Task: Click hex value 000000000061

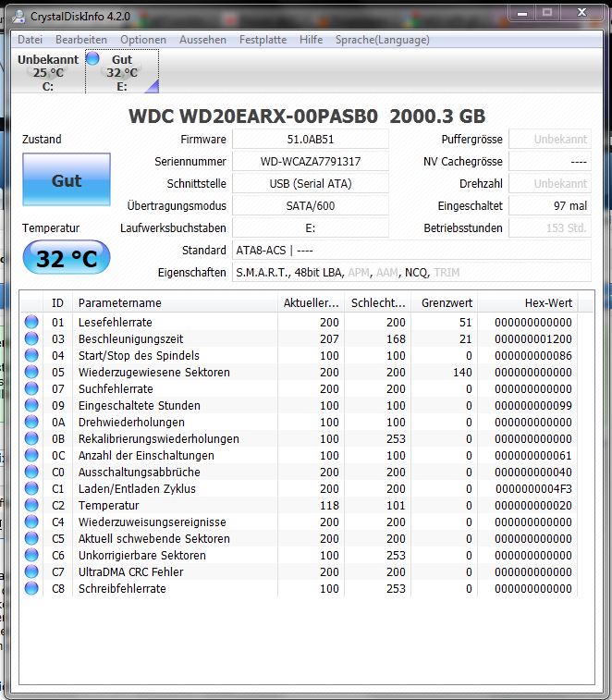Action: tap(533, 455)
